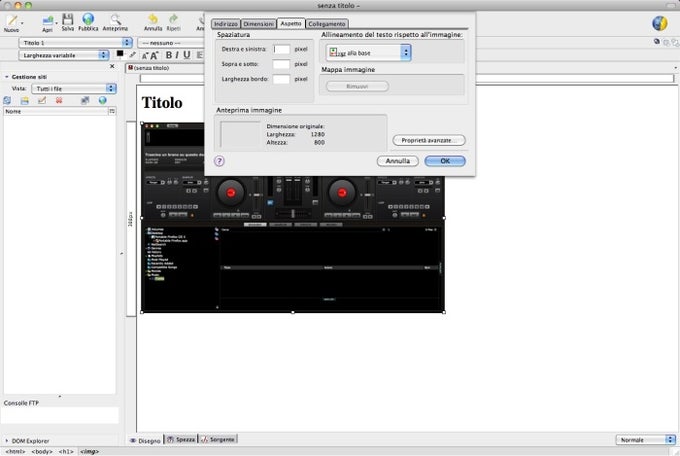Open the Titolo 1 paragraph format dropdown
The image size is (680, 456).
tap(75, 43)
